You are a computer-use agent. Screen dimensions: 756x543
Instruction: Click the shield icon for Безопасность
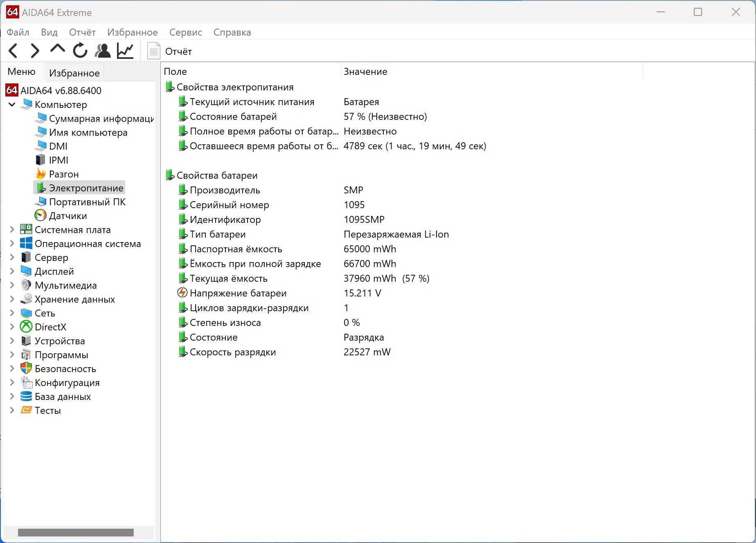[x=26, y=368]
